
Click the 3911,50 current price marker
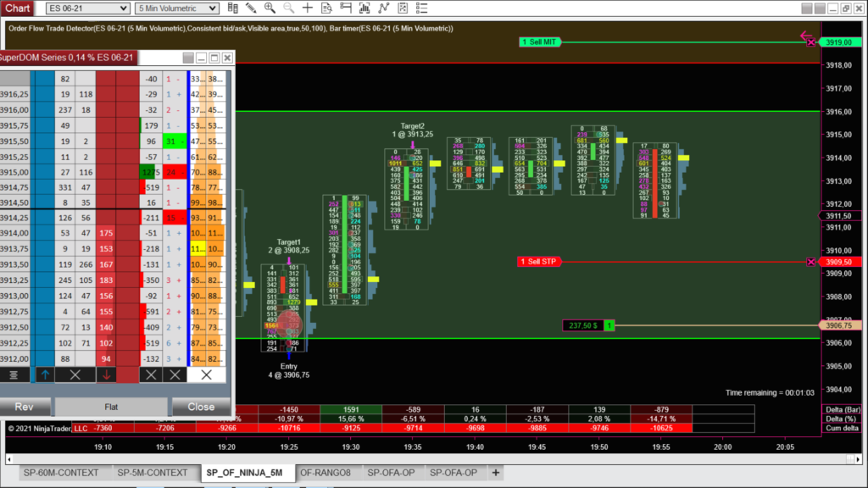[840, 216]
